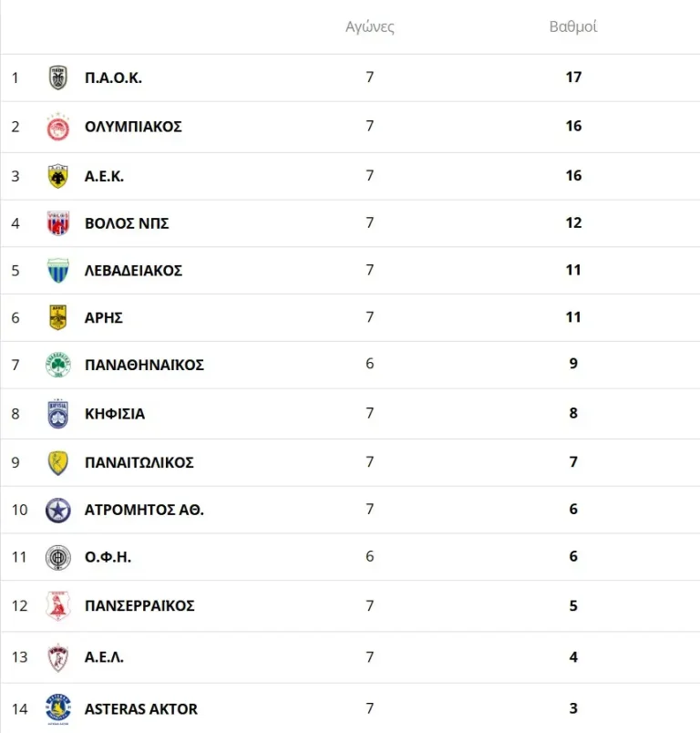Sort table by Βαθμοί column header
The image size is (700, 733).
573,26
